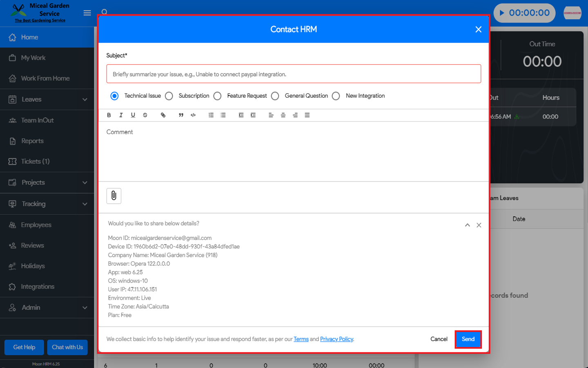Screen dimensions: 588x368
Task: Apply italic formatting in the editor
Action: (x=121, y=115)
